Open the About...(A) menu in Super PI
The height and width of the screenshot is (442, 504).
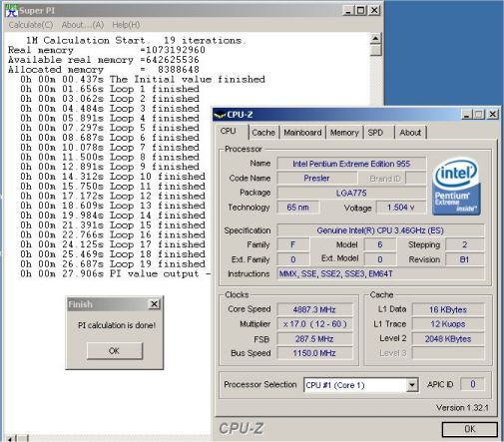83,25
